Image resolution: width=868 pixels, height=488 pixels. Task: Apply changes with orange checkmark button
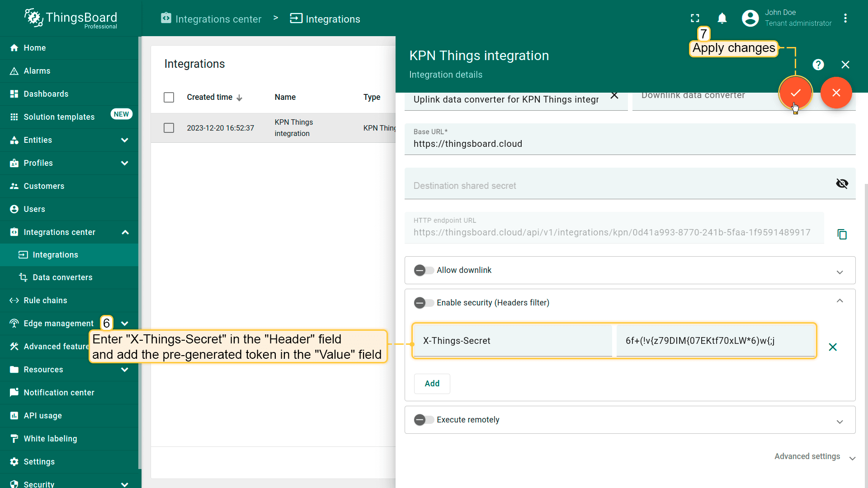[x=795, y=93]
